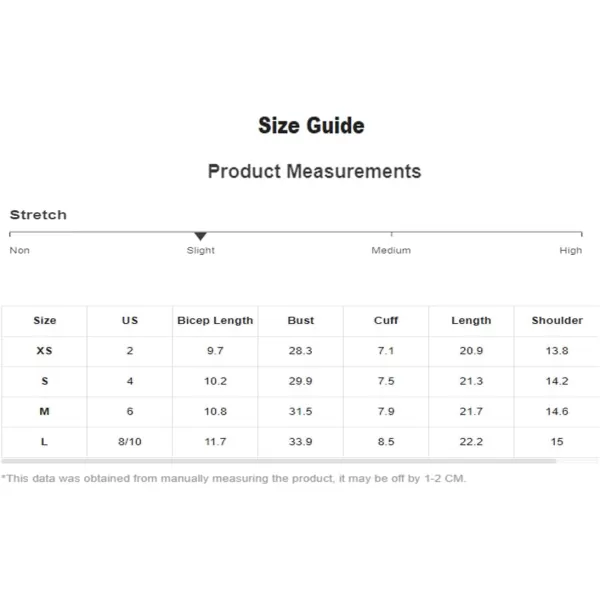
Task: Click the Bicep Length column header
Action: [215, 320]
